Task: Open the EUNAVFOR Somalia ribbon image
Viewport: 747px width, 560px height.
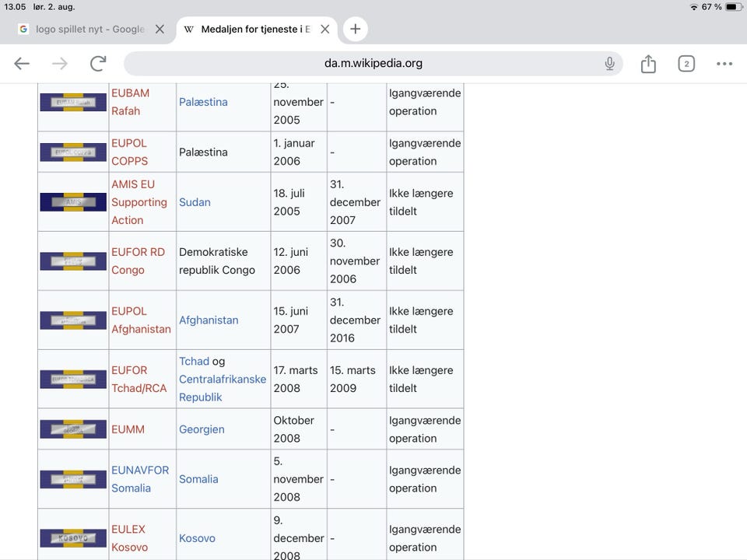Action: [73, 479]
